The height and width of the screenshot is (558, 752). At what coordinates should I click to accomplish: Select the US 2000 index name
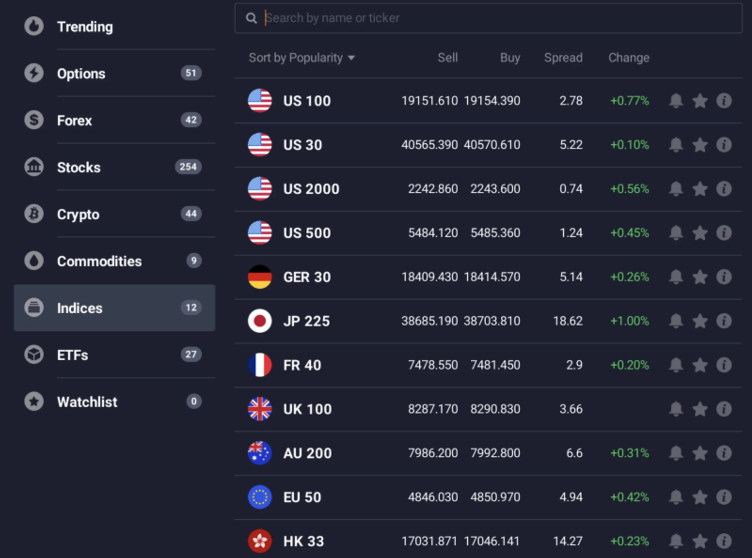tap(311, 189)
